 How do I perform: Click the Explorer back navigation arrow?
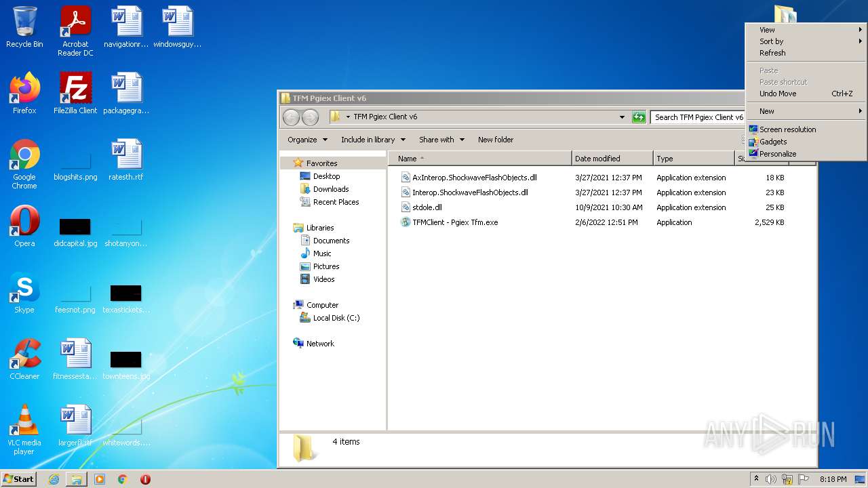[x=291, y=117]
